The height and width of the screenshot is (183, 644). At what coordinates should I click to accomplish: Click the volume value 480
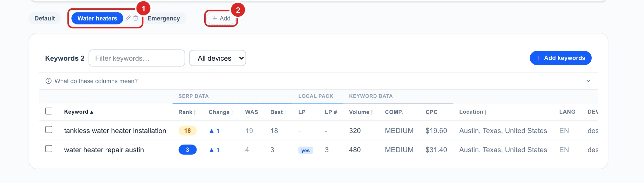point(355,150)
